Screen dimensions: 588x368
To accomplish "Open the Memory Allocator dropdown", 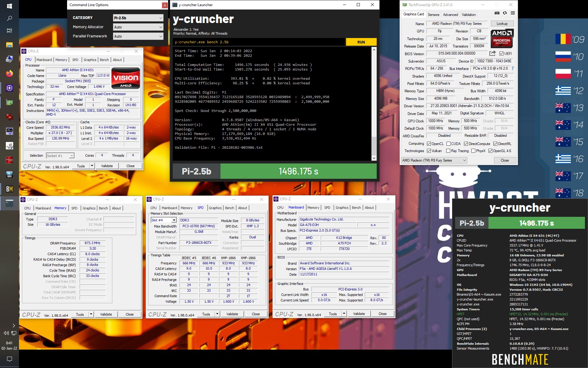I will 138,27.
